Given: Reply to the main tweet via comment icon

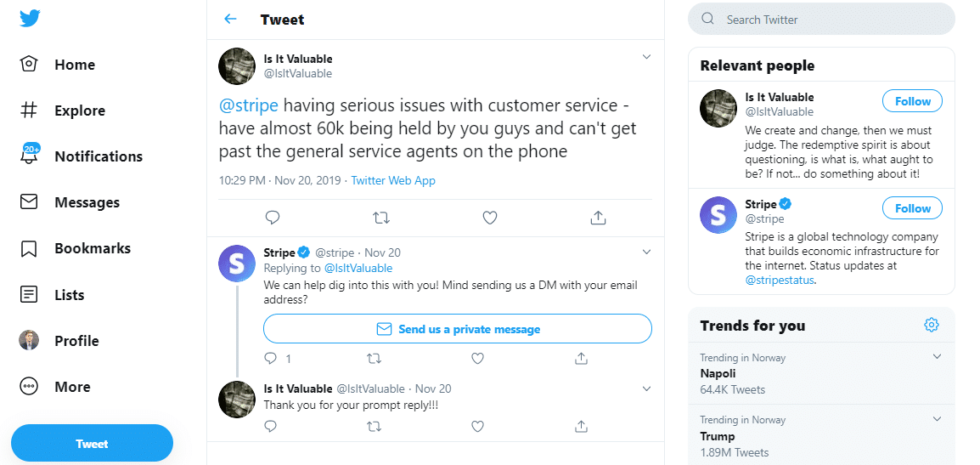Looking at the screenshot, I should pyautogui.click(x=273, y=218).
